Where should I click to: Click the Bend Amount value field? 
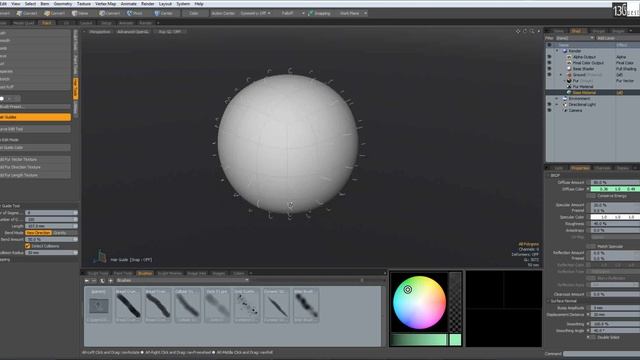[x=51, y=239]
